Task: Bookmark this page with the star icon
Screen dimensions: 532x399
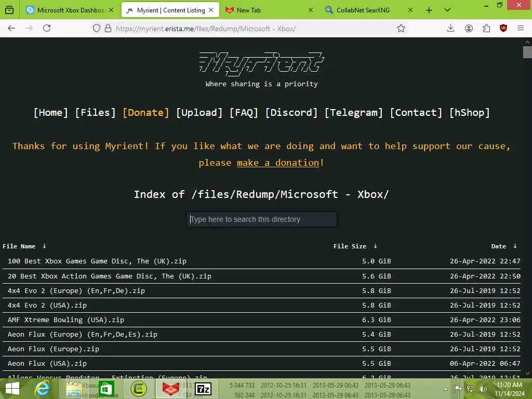Action: [401, 29]
